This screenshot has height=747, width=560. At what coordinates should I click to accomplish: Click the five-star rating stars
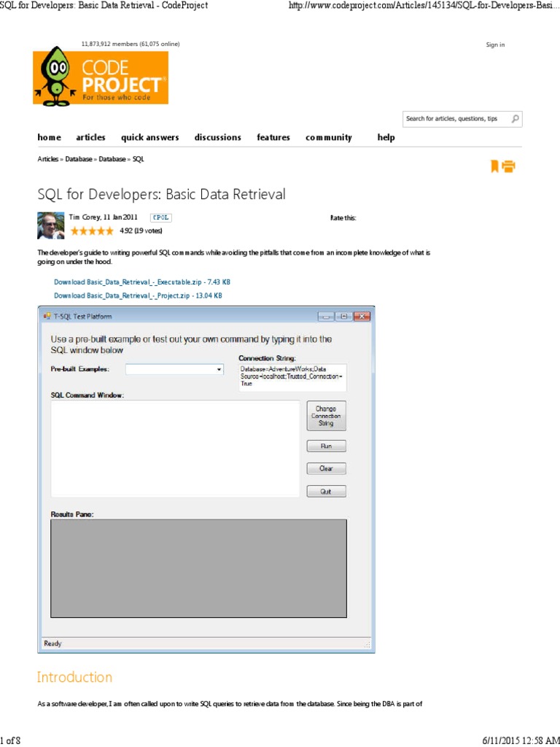click(x=91, y=231)
